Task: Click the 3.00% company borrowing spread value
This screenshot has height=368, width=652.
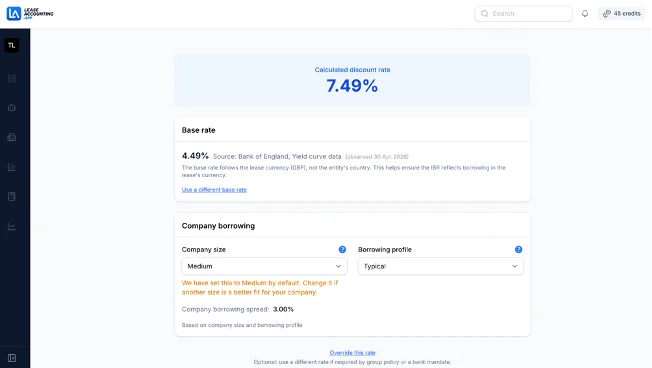Action: [x=283, y=309]
